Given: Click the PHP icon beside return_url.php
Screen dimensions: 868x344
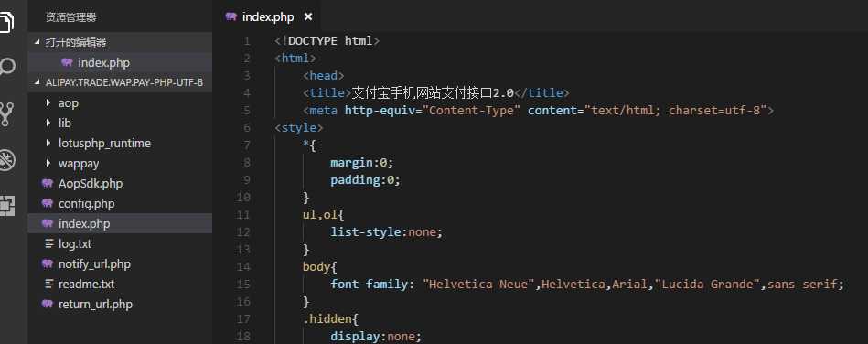Looking at the screenshot, I should click(48, 304).
